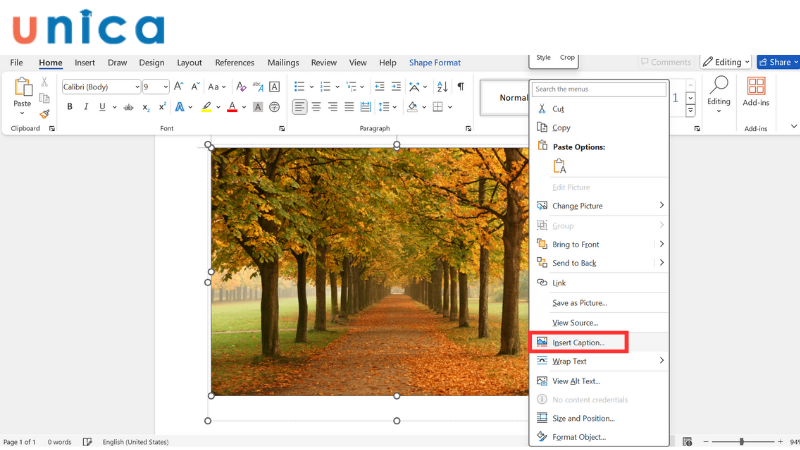
Task: Click the Paste Keep Text Only icon
Action: pyautogui.click(x=560, y=167)
